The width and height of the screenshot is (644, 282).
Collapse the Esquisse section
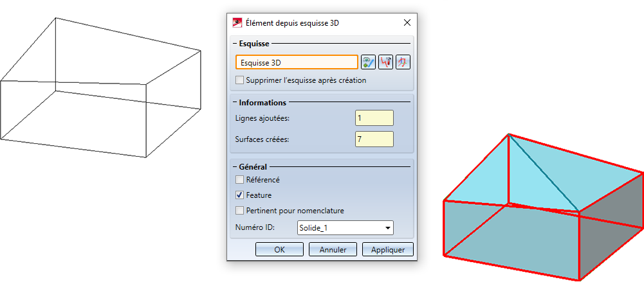pos(235,43)
